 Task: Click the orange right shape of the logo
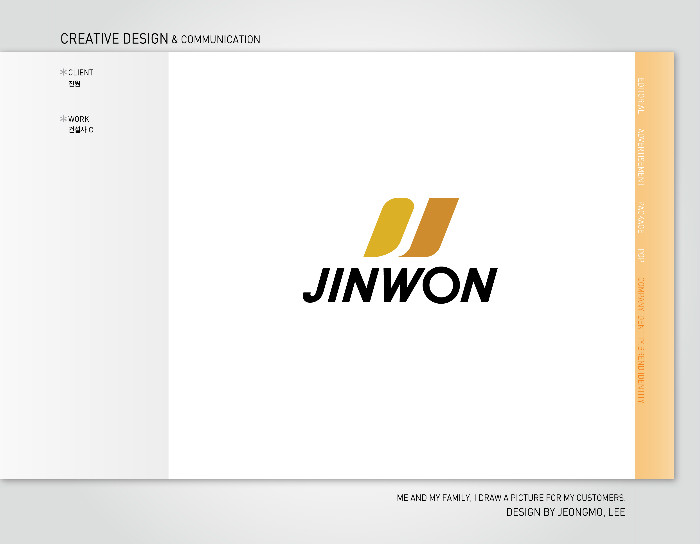(432, 226)
